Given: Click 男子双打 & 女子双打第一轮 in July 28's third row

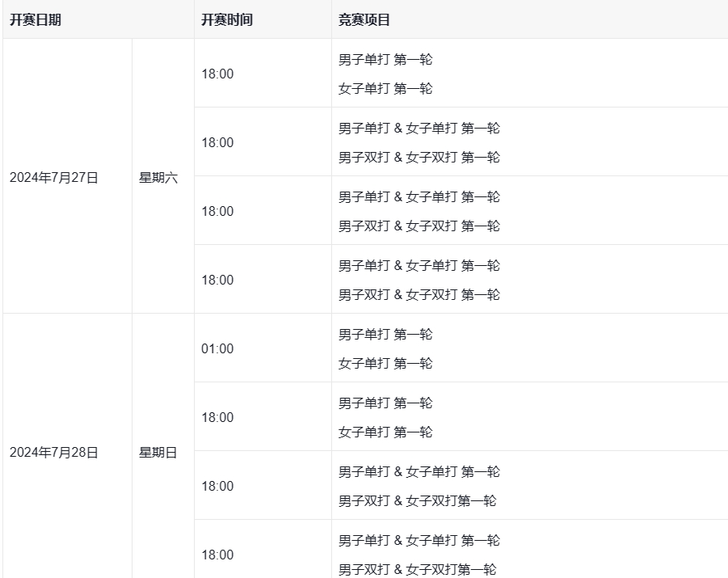Looking at the screenshot, I should coord(417,500).
